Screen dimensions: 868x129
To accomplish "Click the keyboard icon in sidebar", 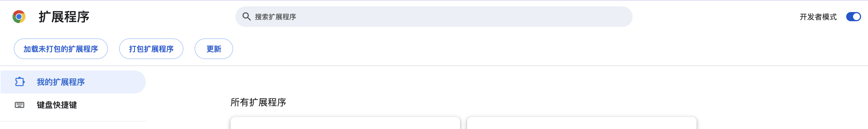I will (x=20, y=105).
